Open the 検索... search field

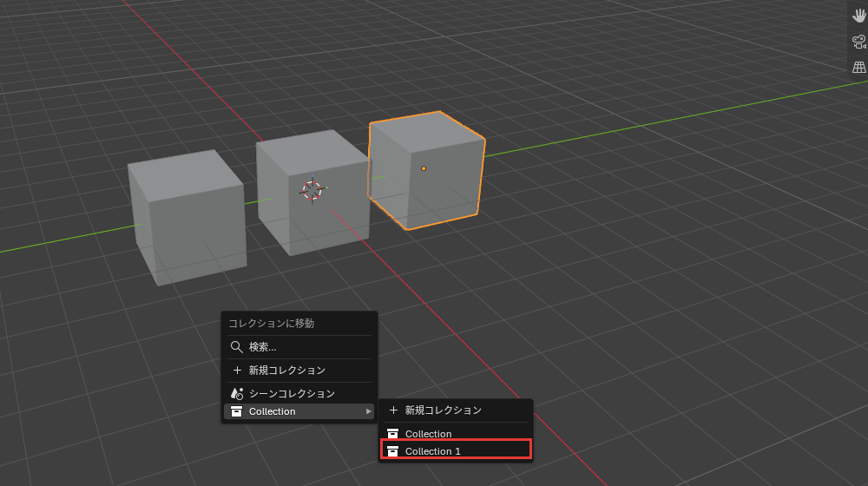[x=299, y=347]
